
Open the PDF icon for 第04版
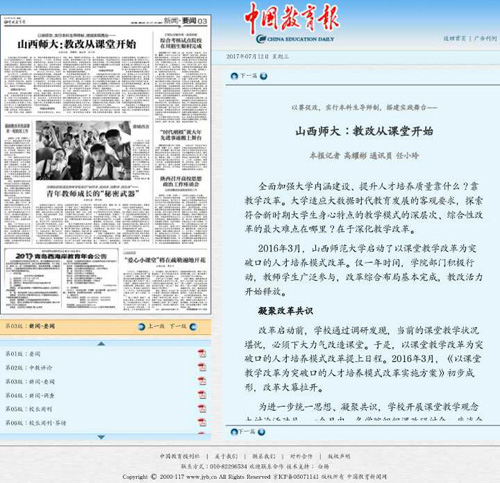pyautogui.click(x=202, y=395)
